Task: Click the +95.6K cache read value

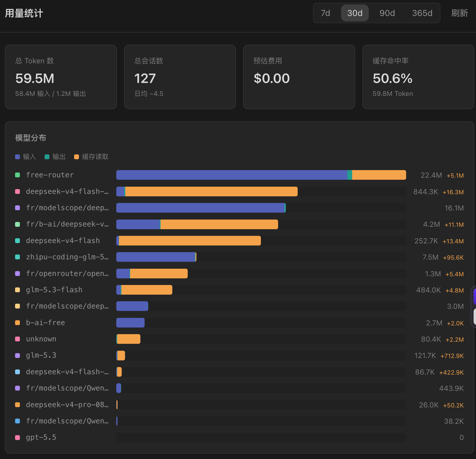Action: coord(453,258)
